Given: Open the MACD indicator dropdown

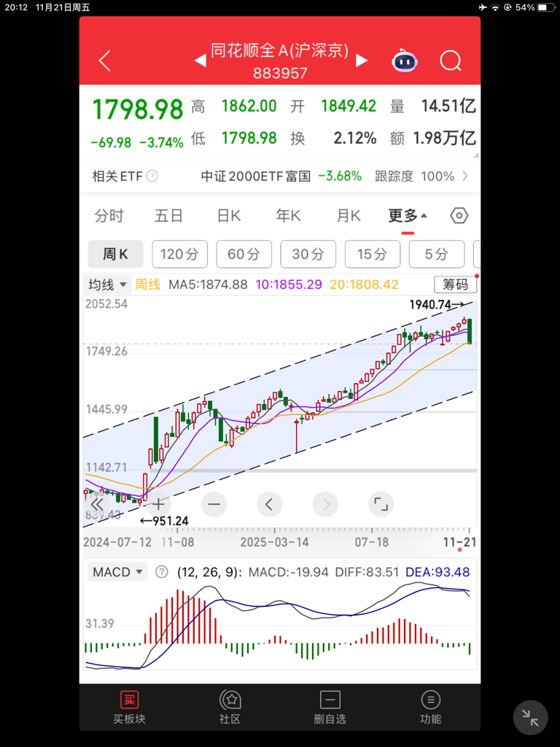Looking at the screenshot, I should [117, 572].
